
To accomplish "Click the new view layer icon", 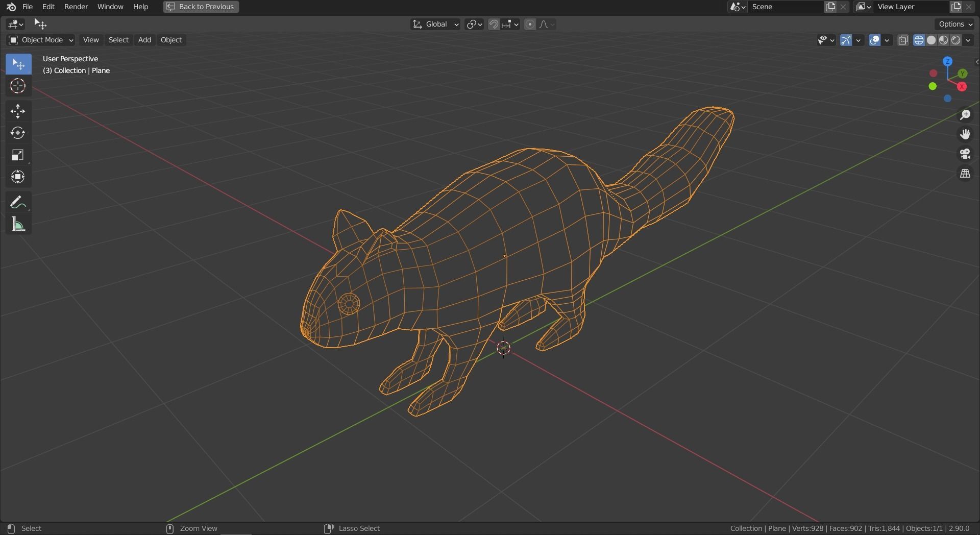I will 955,7.
